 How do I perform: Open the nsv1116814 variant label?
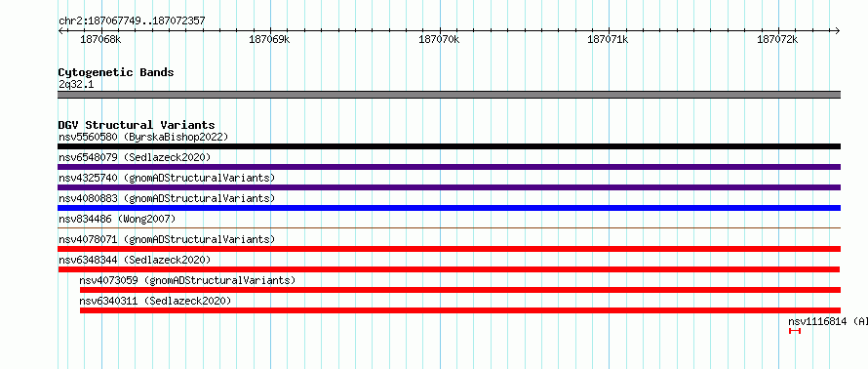828,321
